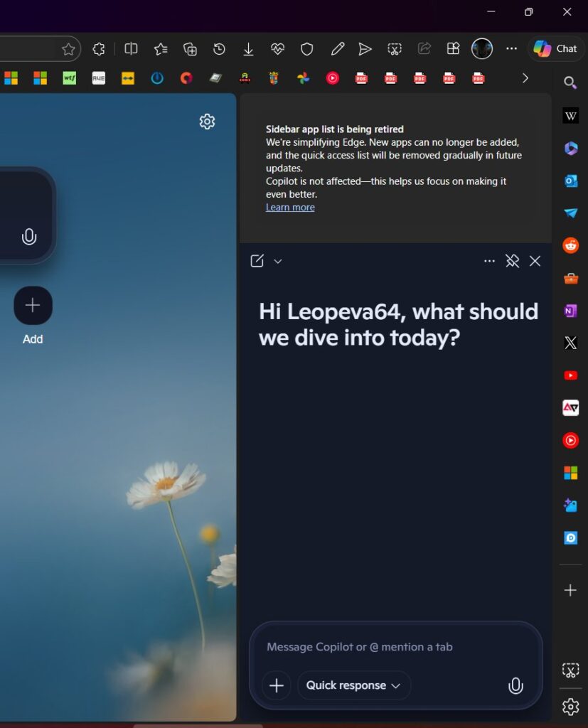Open the Outlook sidebar app
The image size is (588, 728).
[570, 181]
